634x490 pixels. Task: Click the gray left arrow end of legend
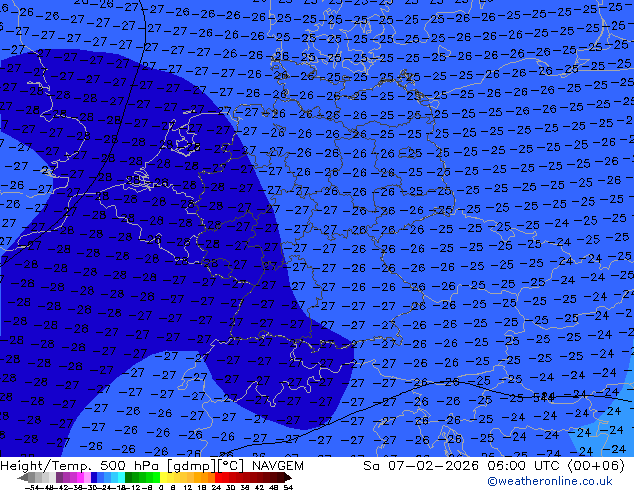click(x=22, y=477)
